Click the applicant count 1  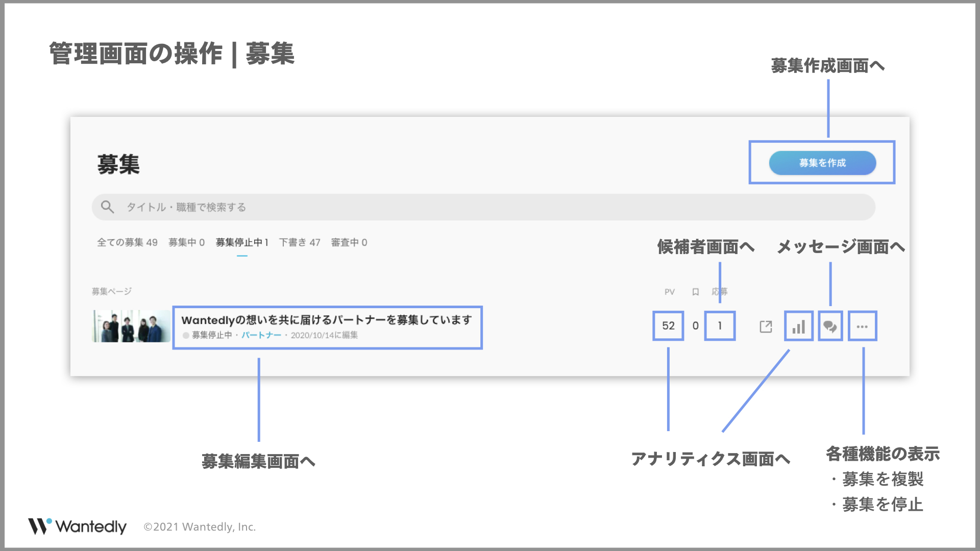tap(720, 325)
